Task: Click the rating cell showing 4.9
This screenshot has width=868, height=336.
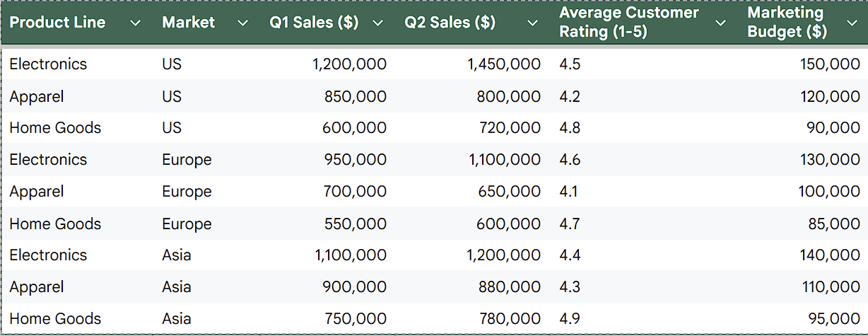Action: pos(570,319)
